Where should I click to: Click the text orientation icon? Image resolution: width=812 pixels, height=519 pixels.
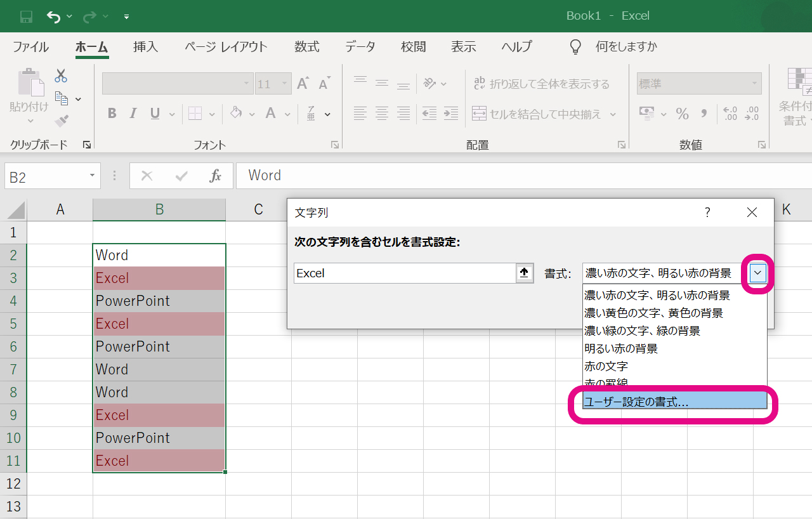click(x=430, y=83)
